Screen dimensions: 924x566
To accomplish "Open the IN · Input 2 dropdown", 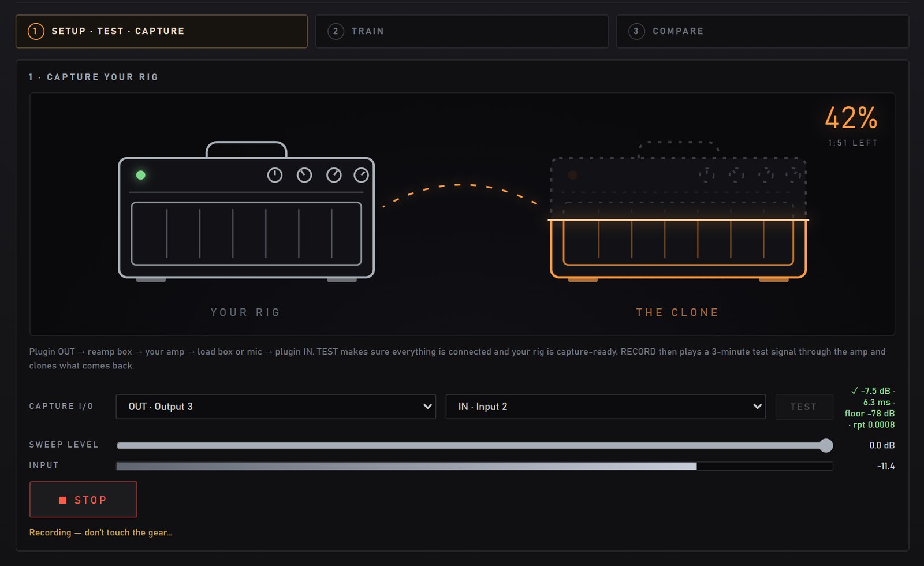I will [605, 407].
